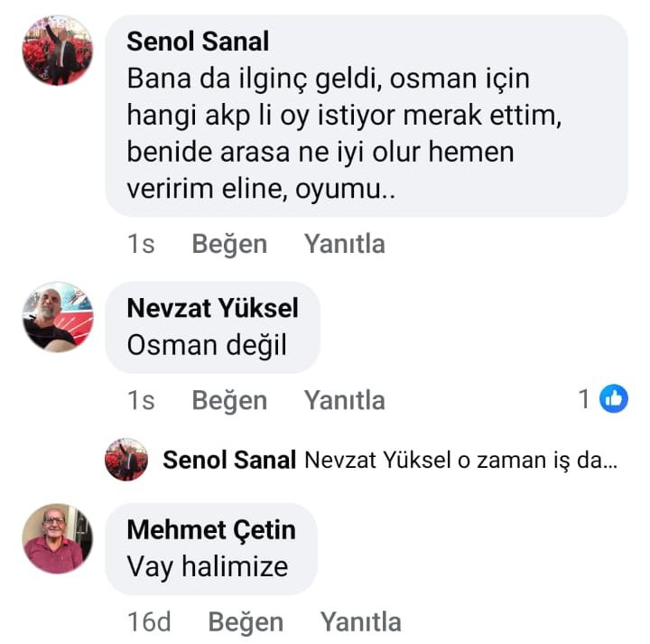
Task: Open the Mehmet Çetin name link
Action: pos(211,529)
